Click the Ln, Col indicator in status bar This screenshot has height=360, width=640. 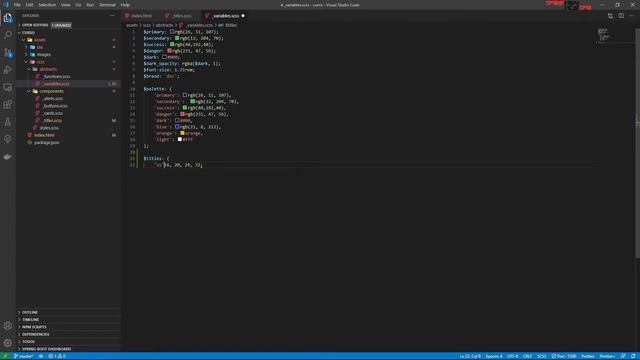pyautogui.click(x=470, y=356)
